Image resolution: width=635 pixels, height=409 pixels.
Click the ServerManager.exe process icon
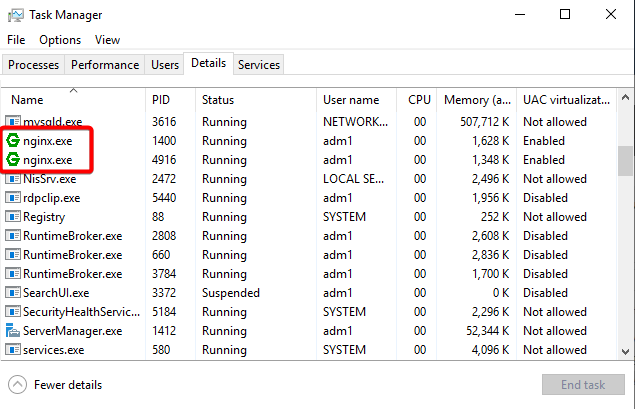pyautogui.click(x=13, y=331)
